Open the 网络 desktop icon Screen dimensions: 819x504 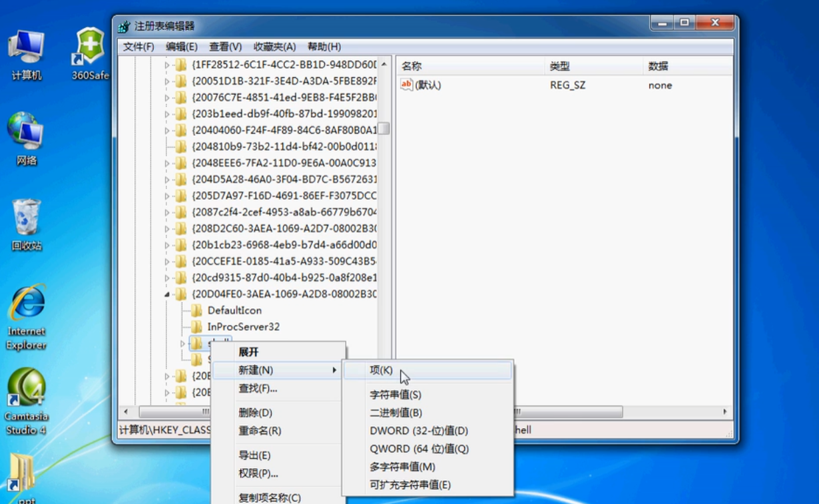26,138
